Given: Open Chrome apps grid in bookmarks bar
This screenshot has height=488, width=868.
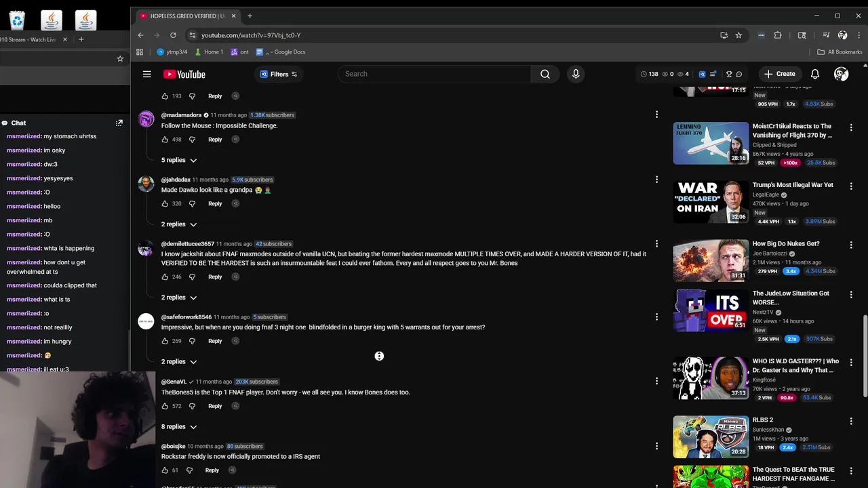Looking at the screenshot, I should (x=140, y=52).
